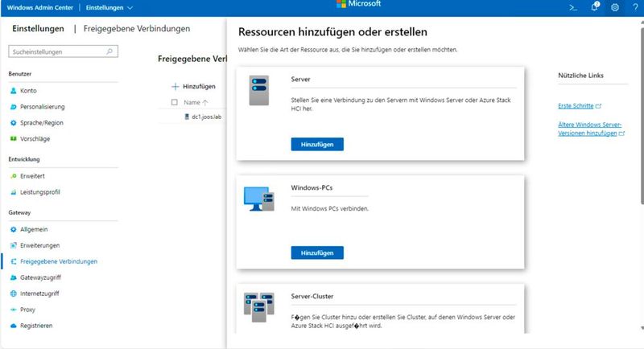
Task: Click the Server-Cluster card heading
Action: [x=312, y=296]
